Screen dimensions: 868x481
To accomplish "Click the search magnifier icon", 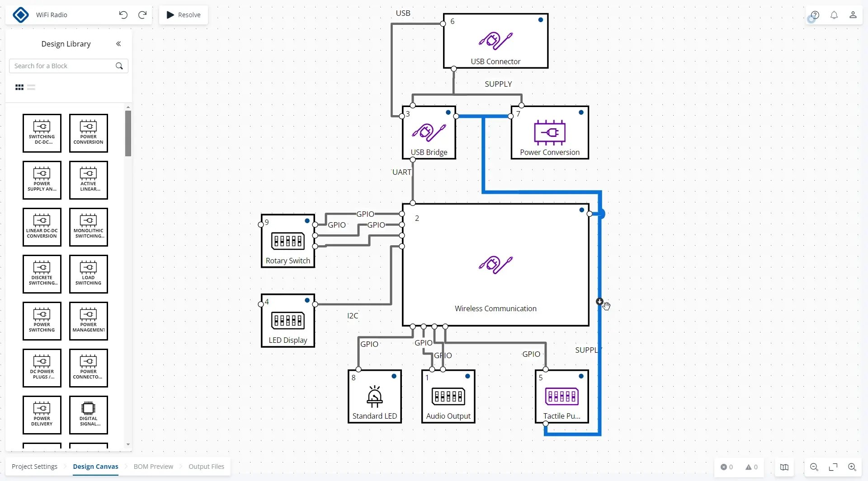I will (119, 66).
